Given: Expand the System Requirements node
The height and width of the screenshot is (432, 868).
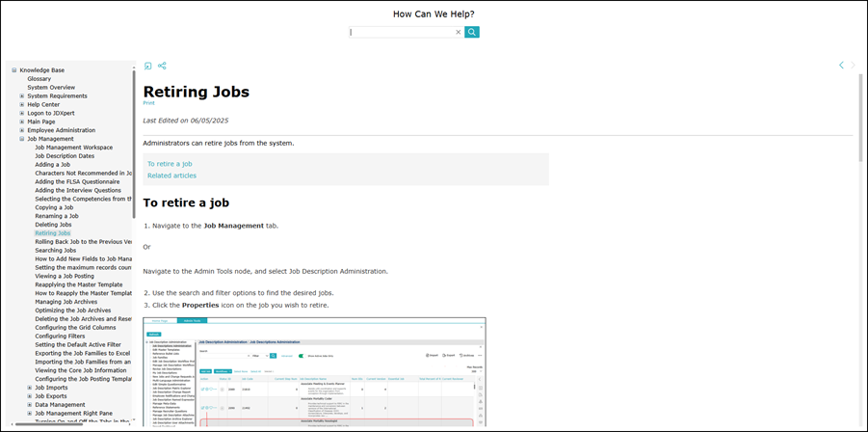Looking at the screenshot, I should pos(22,96).
